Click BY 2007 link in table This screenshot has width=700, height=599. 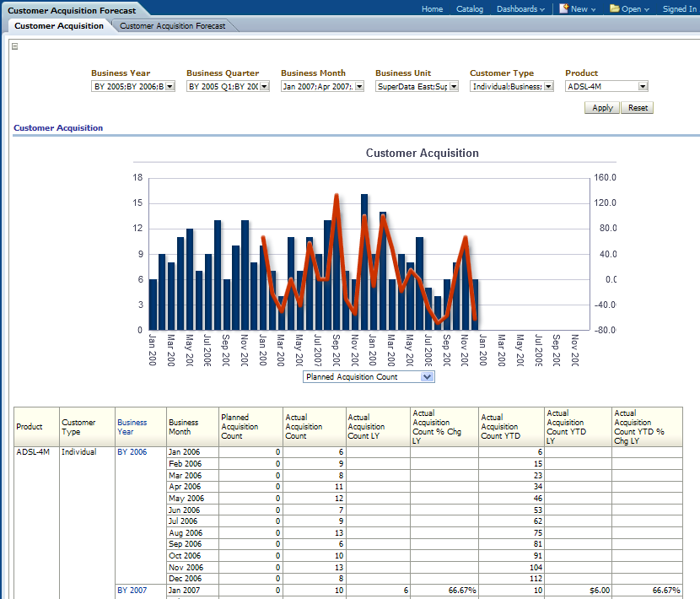(132, 591)
